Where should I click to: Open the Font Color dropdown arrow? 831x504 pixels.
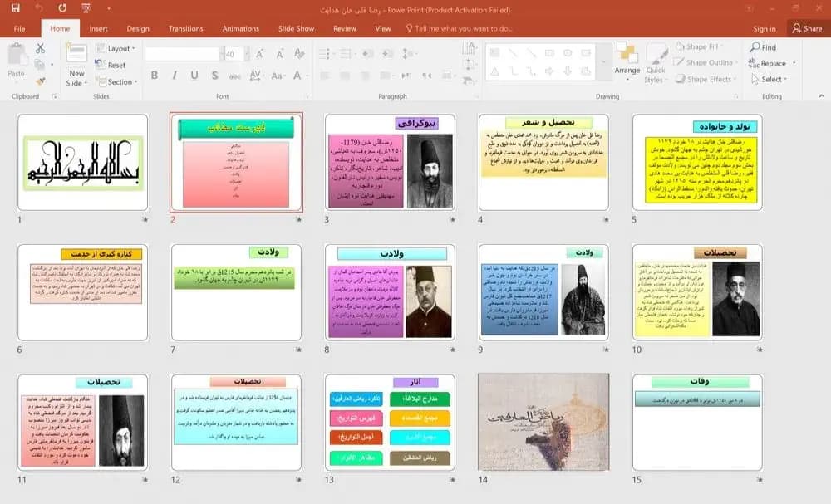[x=307, y=76]
